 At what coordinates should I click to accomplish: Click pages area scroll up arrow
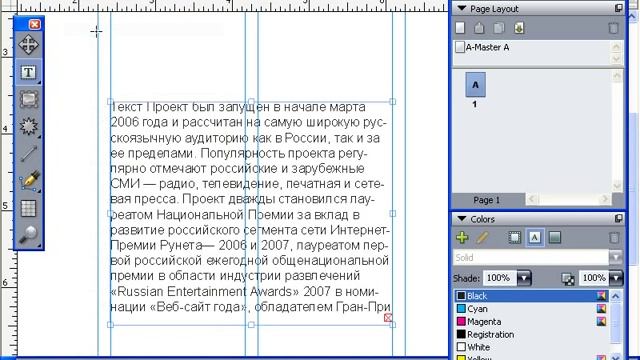[x=617, y=76]
